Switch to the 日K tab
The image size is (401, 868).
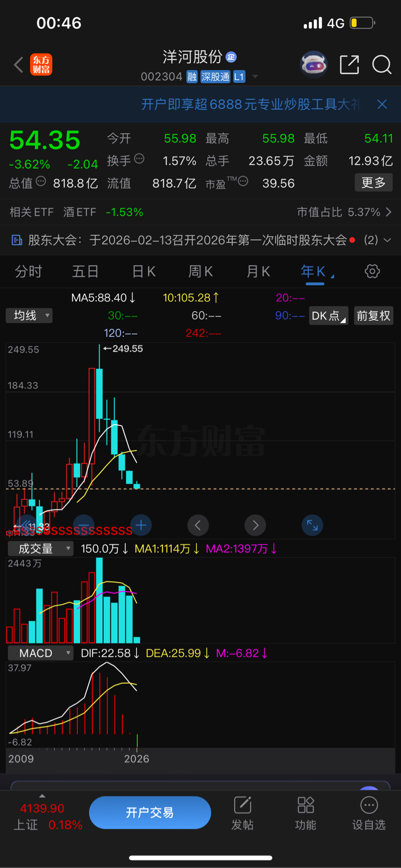tap(144, 272)
